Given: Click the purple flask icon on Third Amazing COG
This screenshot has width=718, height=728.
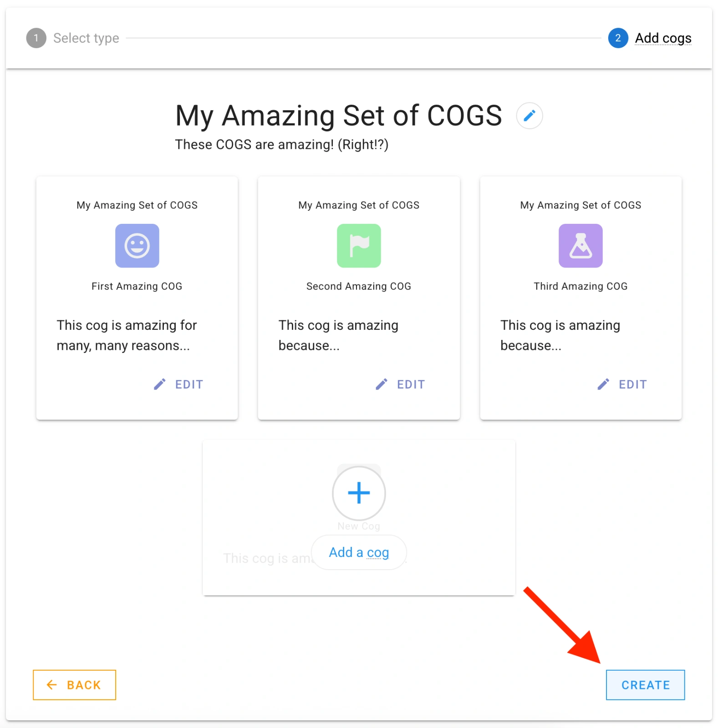Looking at the screenshot, I should click(581, 246).
